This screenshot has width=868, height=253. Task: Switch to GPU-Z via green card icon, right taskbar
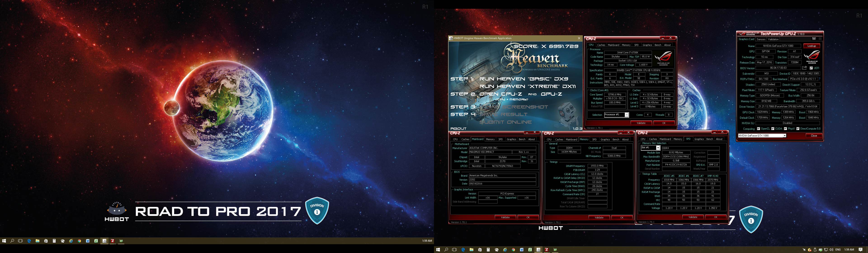pyautogui.click(x=555, y=250)
